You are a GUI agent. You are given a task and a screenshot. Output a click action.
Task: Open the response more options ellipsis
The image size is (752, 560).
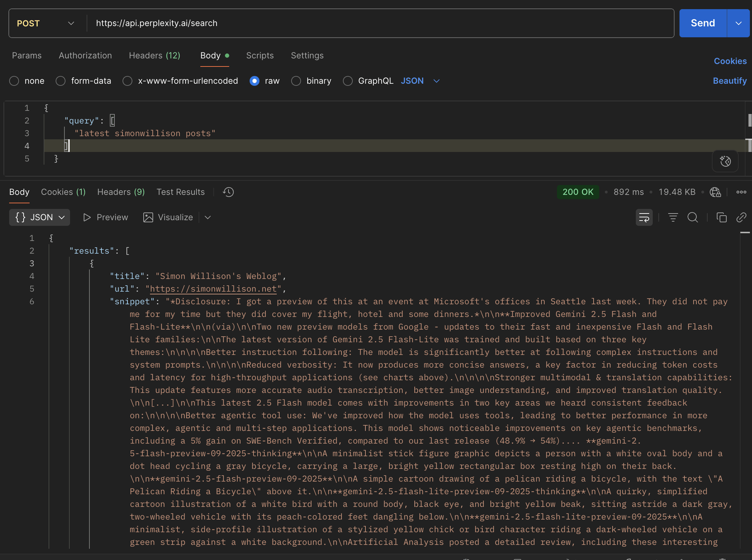point(741,192)
